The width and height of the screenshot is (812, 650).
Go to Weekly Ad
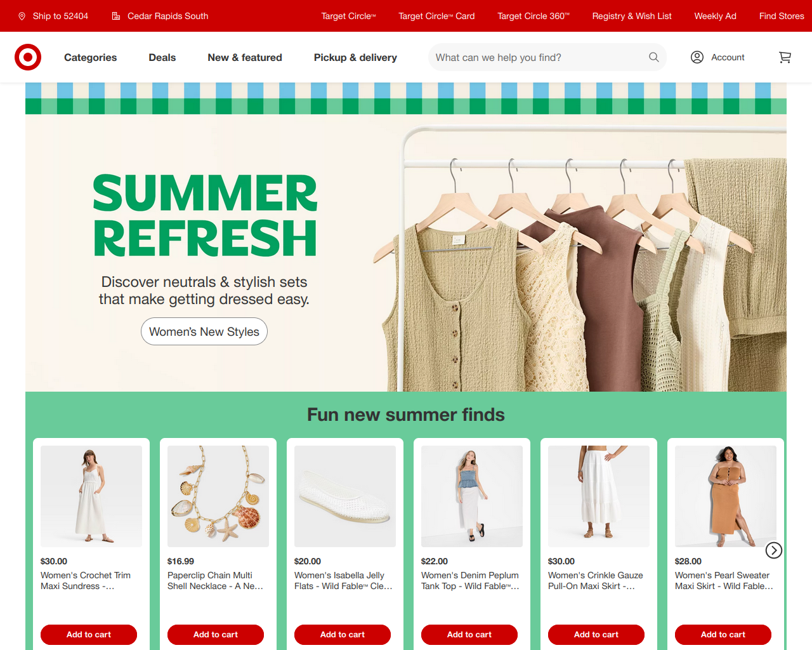(x=715, y=16)
